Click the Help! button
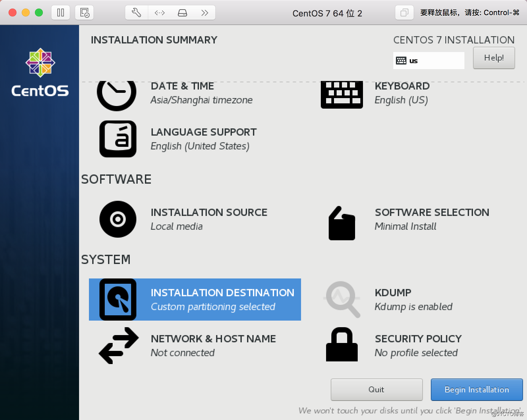The height and width of the screenshot is (420, 527). pos(494,58)
